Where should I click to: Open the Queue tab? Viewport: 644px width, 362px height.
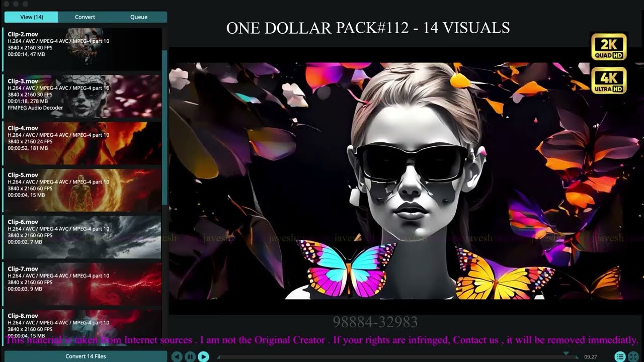tap(139, 17)
